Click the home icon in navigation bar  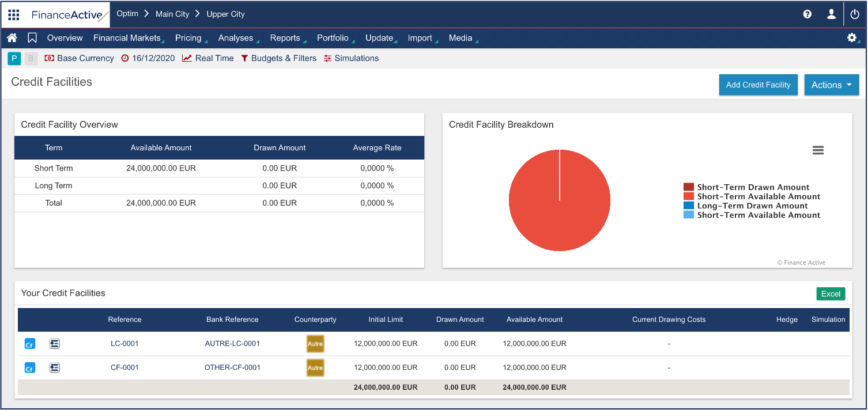tap(12, 38)
